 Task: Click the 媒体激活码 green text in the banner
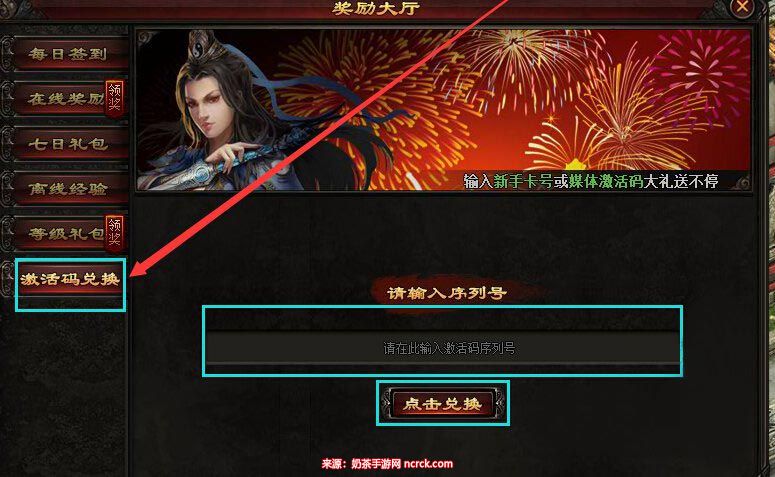(x=606, y=181)
